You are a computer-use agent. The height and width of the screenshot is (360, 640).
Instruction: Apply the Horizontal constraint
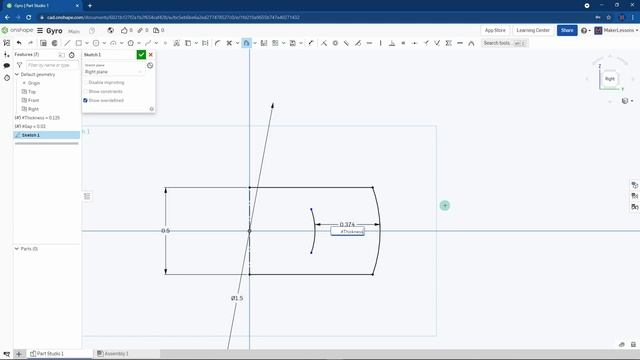pyautogui.click(x=369, y=43)
